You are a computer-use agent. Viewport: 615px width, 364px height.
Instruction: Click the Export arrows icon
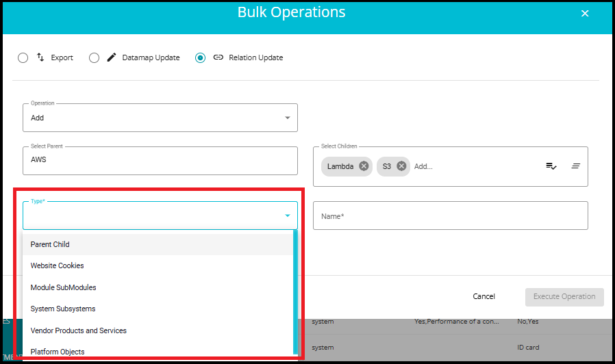pyautogui.click(x=40, y=57)
